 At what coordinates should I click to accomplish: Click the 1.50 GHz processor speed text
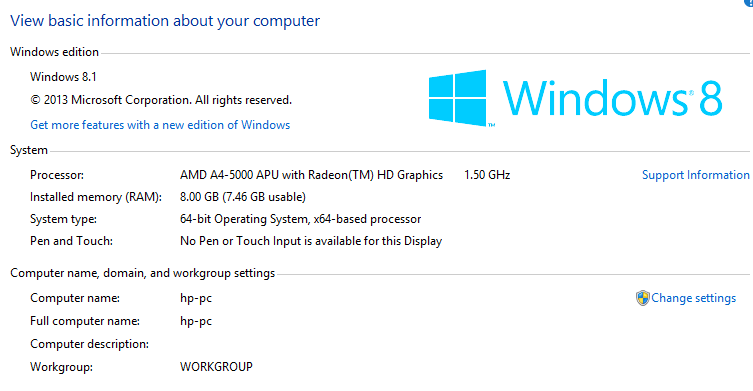487,175
